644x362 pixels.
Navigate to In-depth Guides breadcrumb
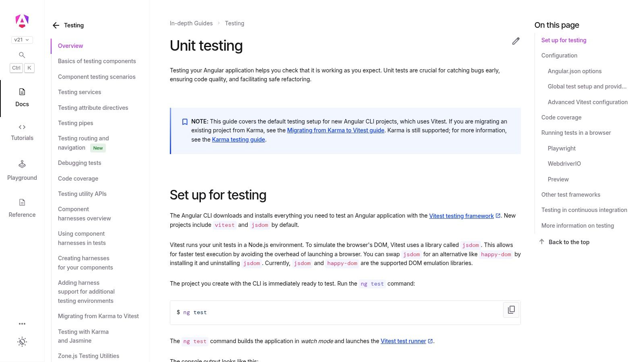[191, 23]
